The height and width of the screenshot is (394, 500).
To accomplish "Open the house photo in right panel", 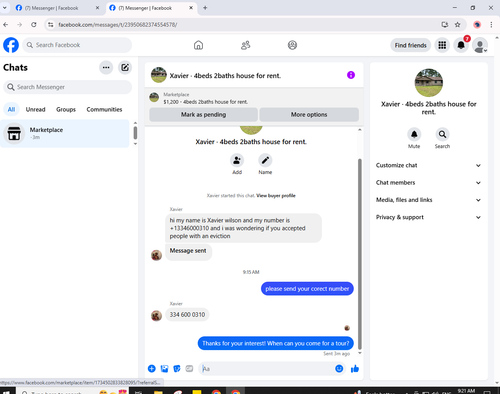I will (x=429, y=83).
